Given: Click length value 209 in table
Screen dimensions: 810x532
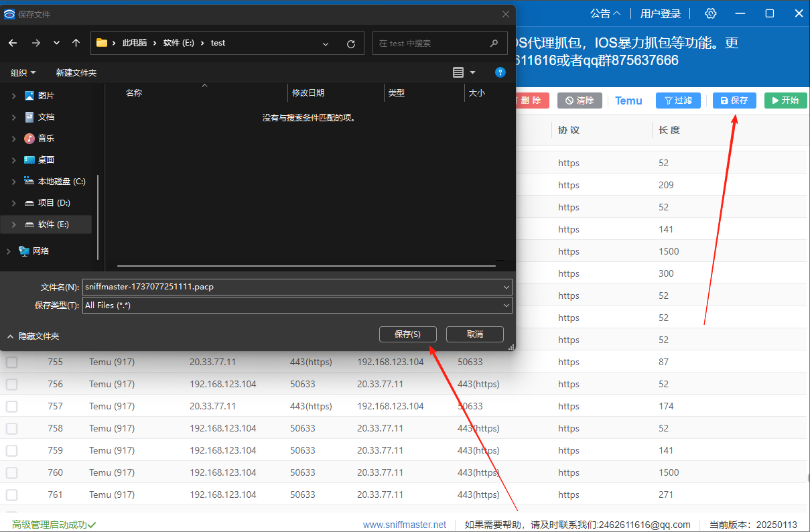Looking at the screenshot, I should pos(666,185).
